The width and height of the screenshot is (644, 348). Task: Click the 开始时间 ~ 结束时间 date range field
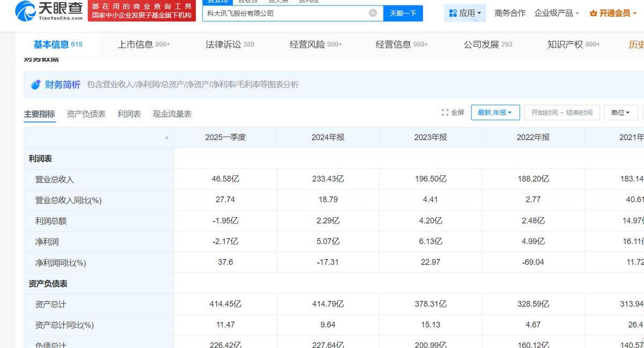[x=561, y=113]
